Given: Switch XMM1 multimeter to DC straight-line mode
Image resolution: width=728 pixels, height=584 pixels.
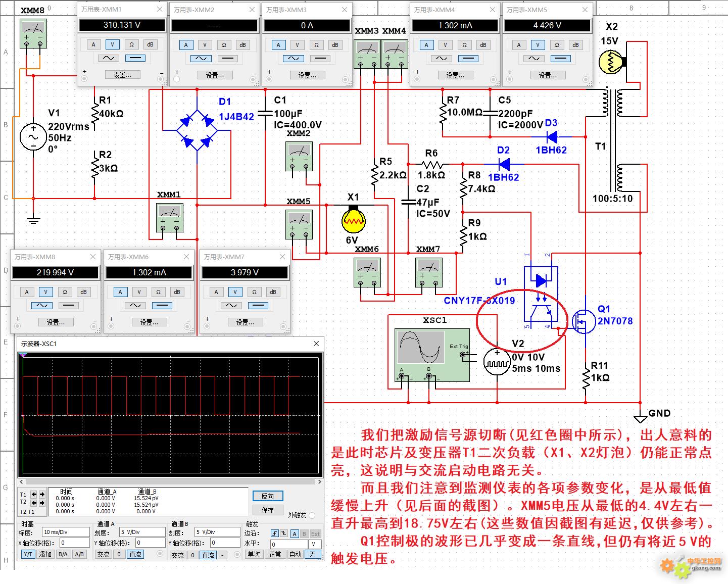Looking at the screenshot, I should [x=135, y=58].
